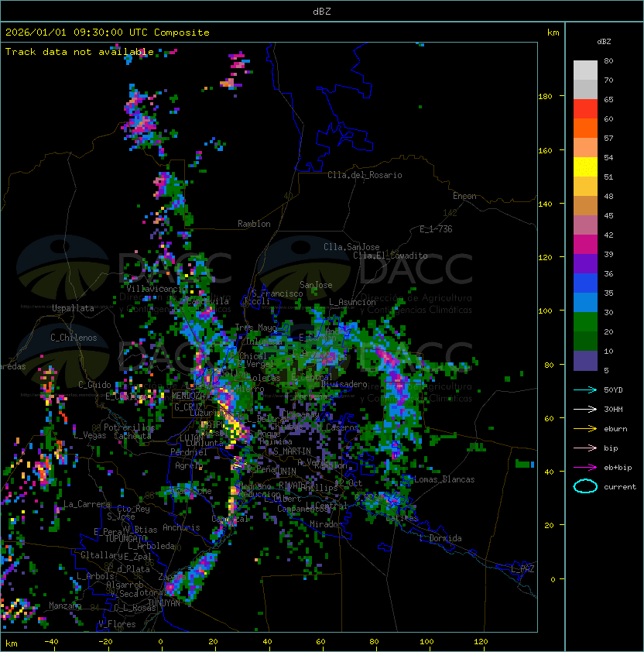644x652 pixels.
Task: Click the 'Ramblon' place label
Action: (254, 224)
